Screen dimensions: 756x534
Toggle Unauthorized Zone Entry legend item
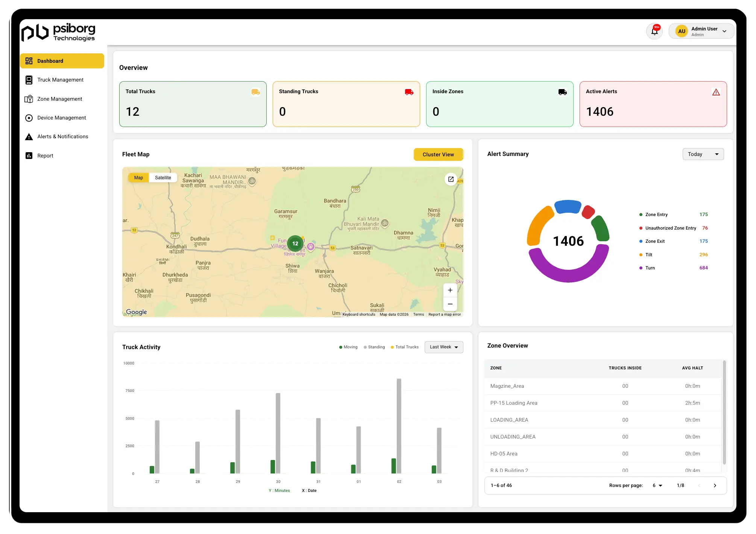668,228
